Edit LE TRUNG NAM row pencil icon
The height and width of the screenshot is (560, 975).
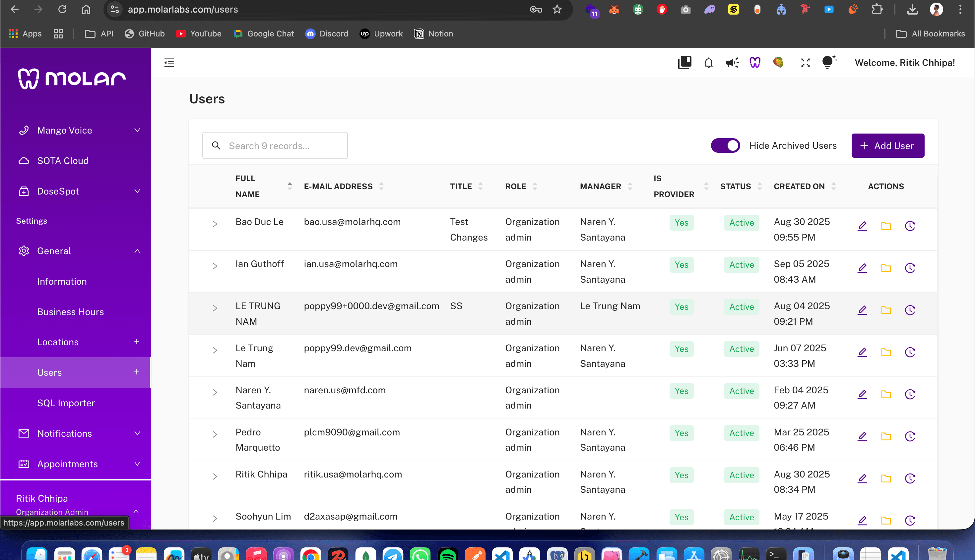(x=862, y=310)
